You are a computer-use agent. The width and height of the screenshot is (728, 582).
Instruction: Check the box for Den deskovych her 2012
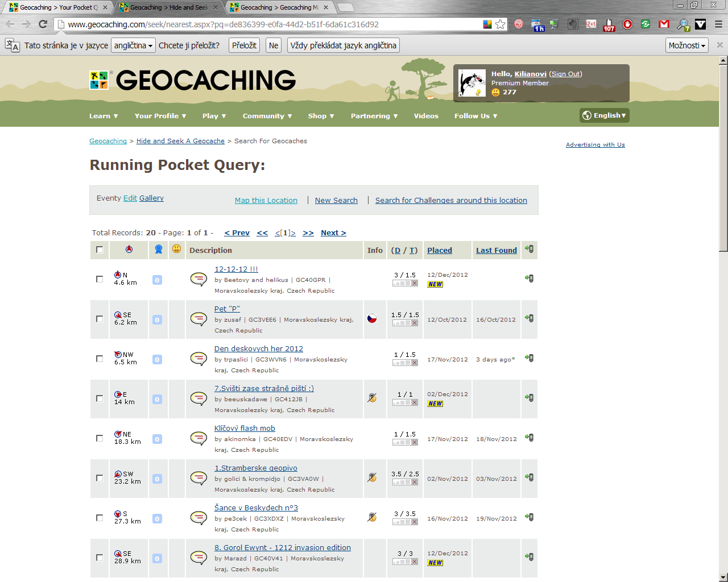point(100,359)
